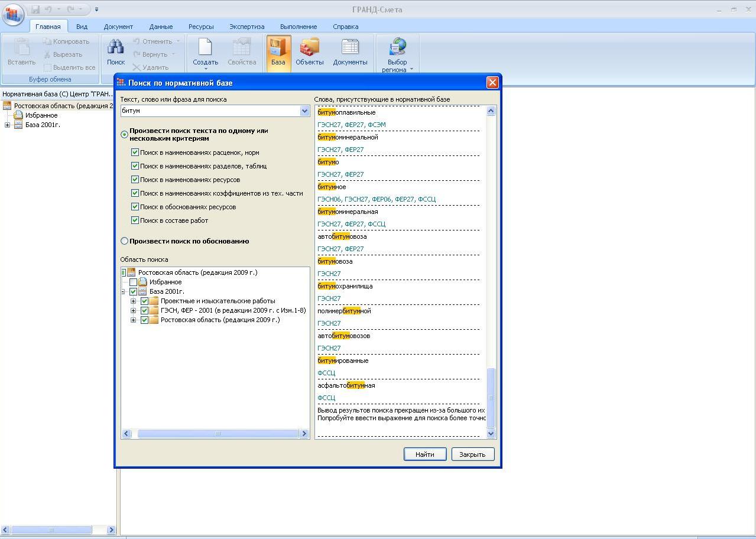Viewport: 756px width, 539px height.
Task: Click the results list vertical scrollbar thumb
Action: click(491, 397)
